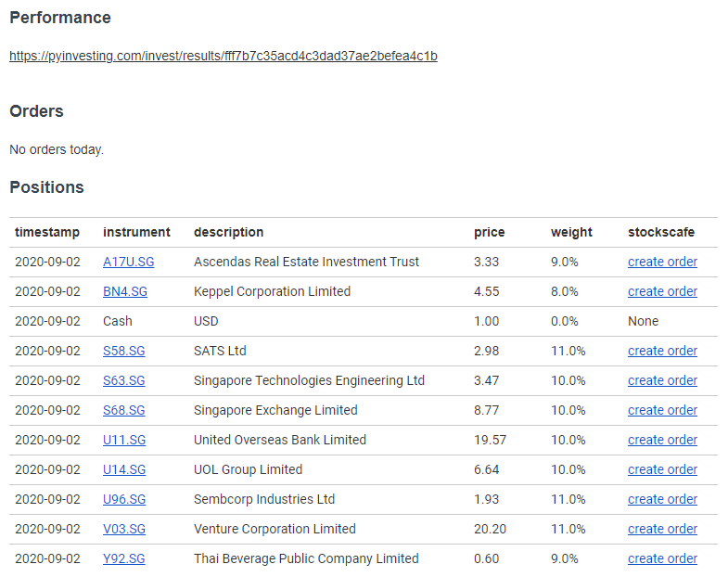
Task: Open the BN4.SG instrument link
Action: click(x=125, y=292)
